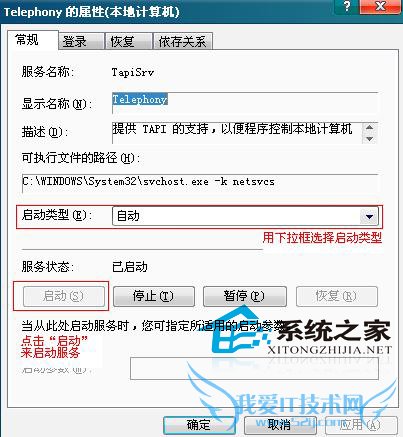Click the start parameters input field
Image resolution: width=403 pixels, height=437 pixels.
pyautogui.click(x=254, y=369)
